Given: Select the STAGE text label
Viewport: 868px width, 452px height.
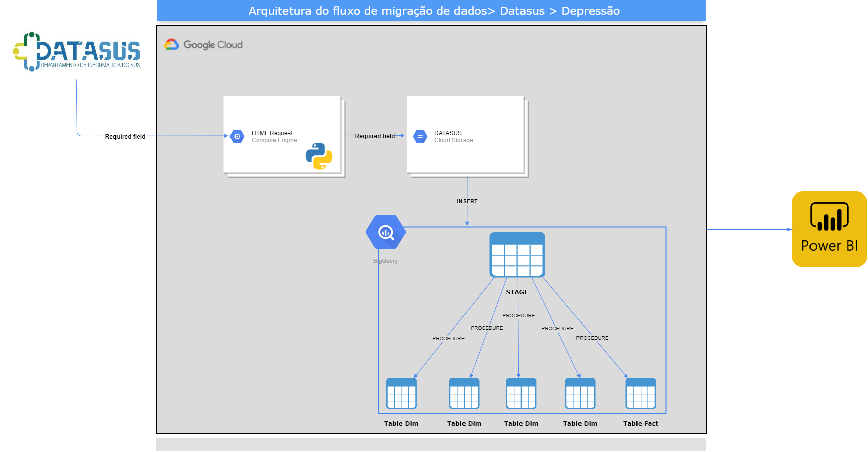Looking at the screenshot, I should [x=517, y=292].
